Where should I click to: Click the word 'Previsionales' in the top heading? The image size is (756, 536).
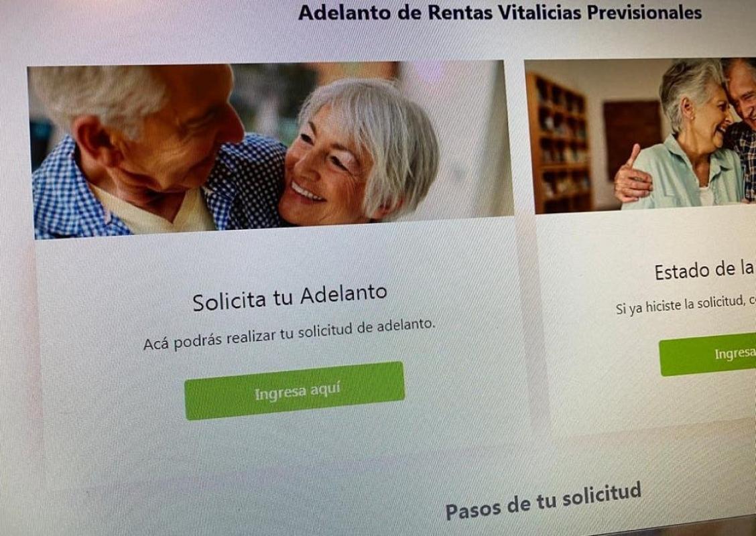coord(644,13)
